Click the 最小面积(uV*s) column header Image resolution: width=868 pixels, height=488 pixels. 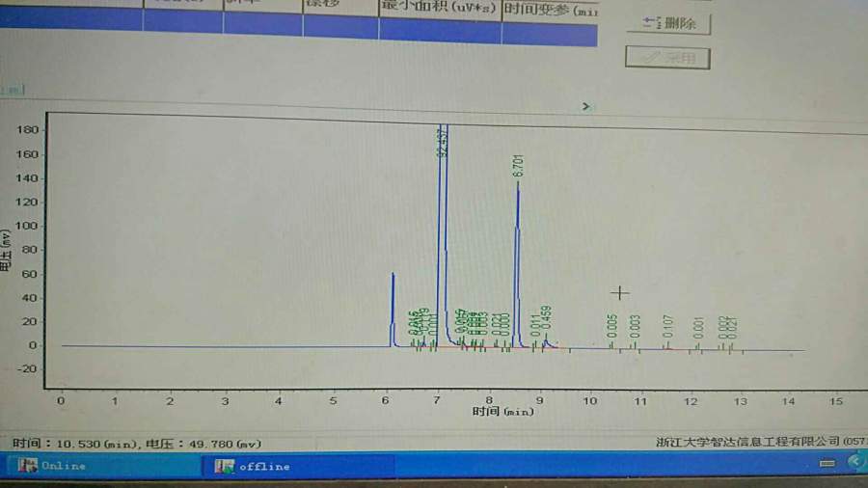click(x=440, y=7)
